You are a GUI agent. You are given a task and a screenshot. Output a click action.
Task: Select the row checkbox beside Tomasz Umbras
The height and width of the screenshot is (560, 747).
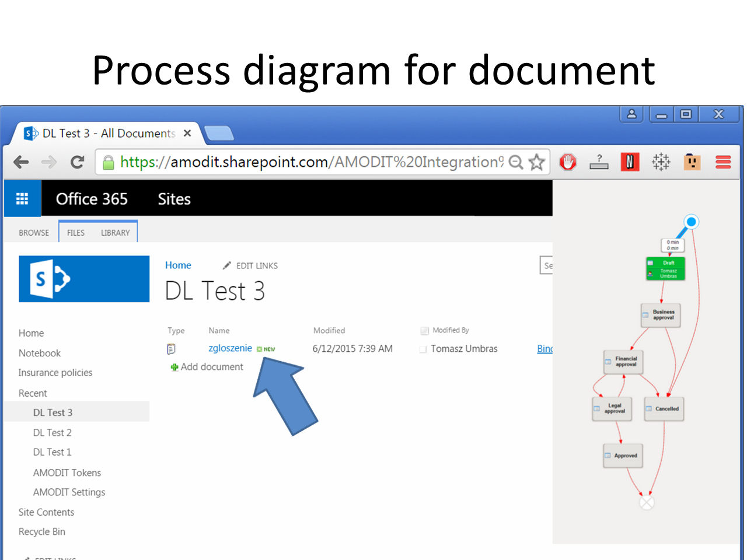click(x=423, y=349)
